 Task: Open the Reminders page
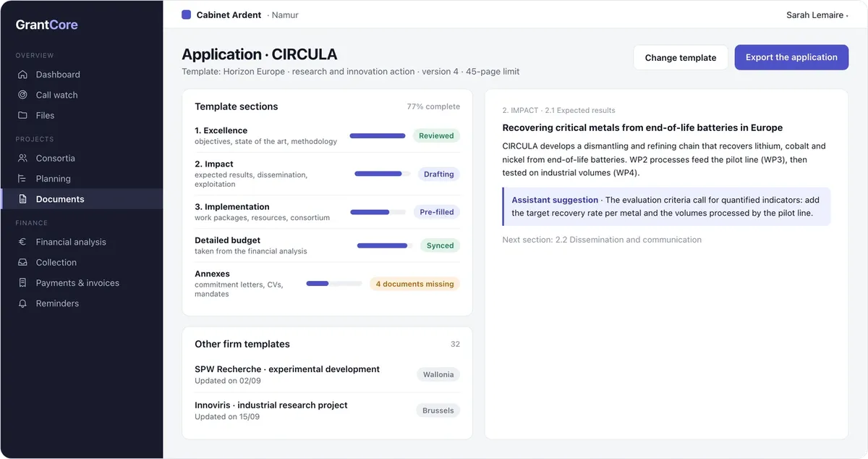(82, 303)
